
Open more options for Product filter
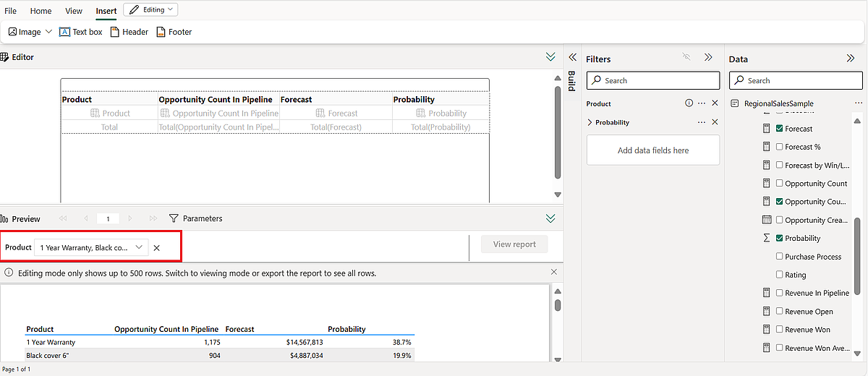pyautogui.click(x=702, y=103)
